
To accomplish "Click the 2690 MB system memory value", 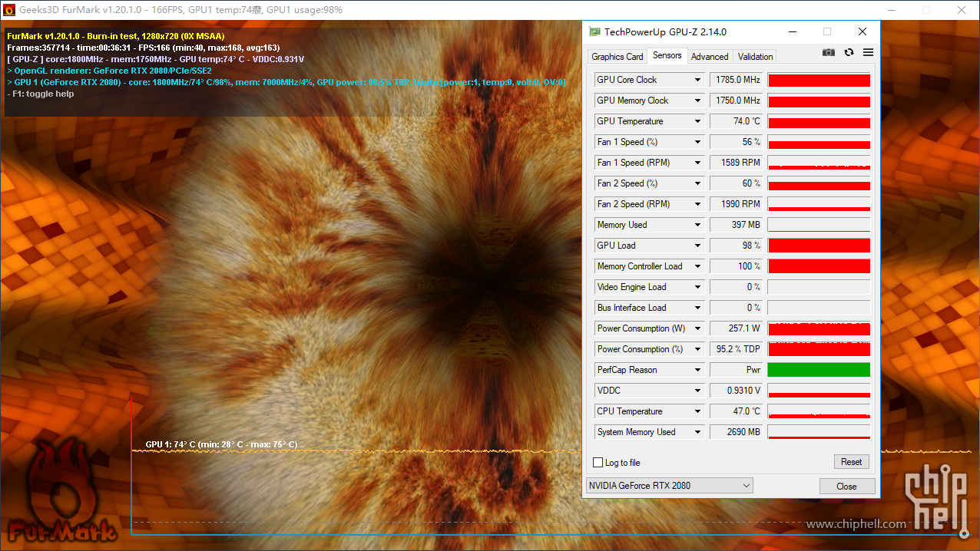I will click(x=736, y=432).
